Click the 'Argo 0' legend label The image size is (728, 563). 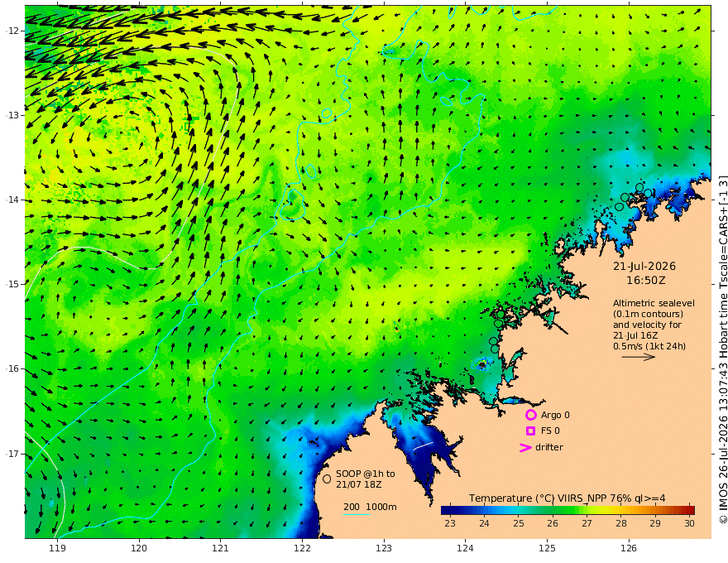click(x=555, y=415)
